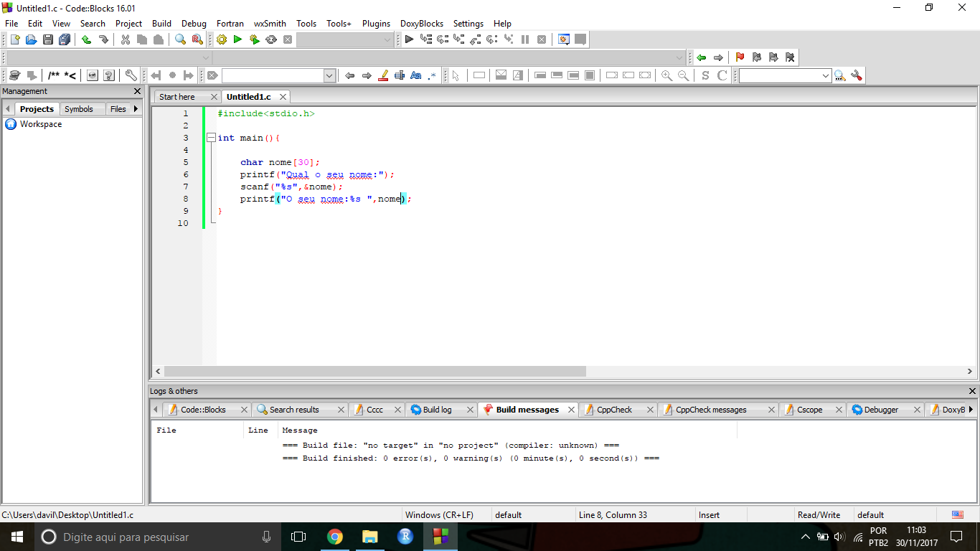Image resolution: width=980 pixels, height=551 pixels.
Task: Switch to the Build log tab
Action: (x=437, y=410)
